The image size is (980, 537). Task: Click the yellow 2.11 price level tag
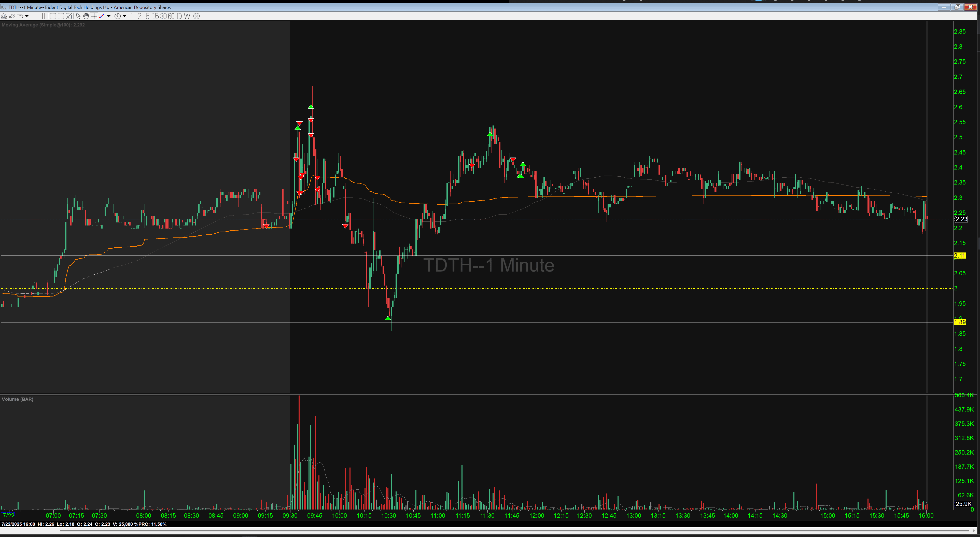click(959, 256)
